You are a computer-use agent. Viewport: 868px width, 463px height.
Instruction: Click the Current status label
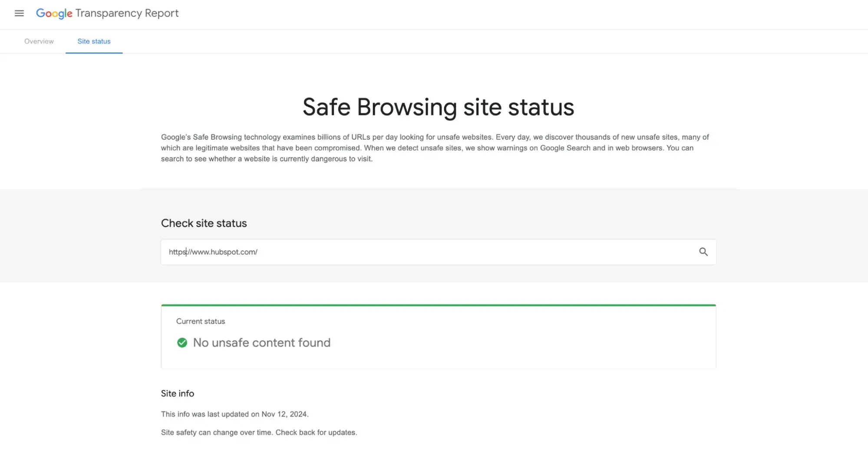click(x=201, y=322)
